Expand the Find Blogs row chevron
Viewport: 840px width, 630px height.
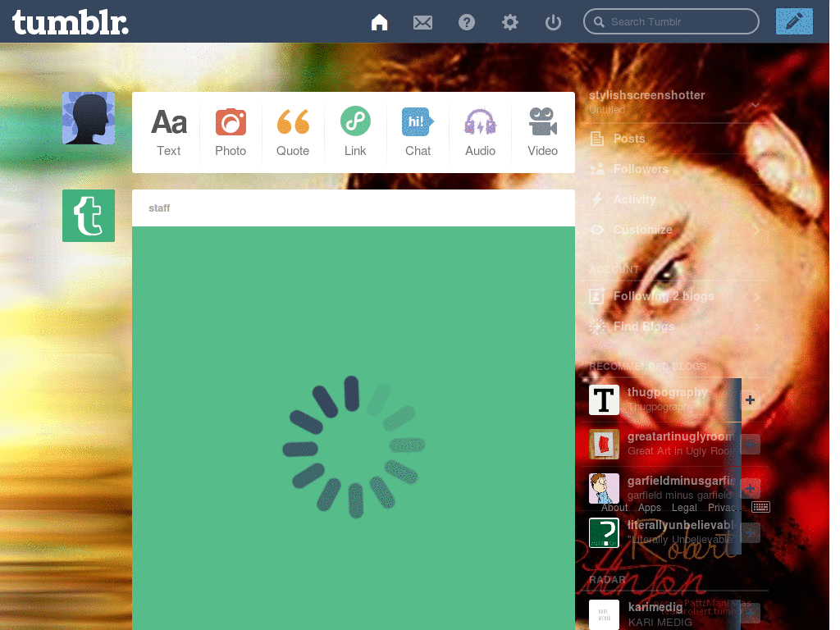click(x=757, y=326)
